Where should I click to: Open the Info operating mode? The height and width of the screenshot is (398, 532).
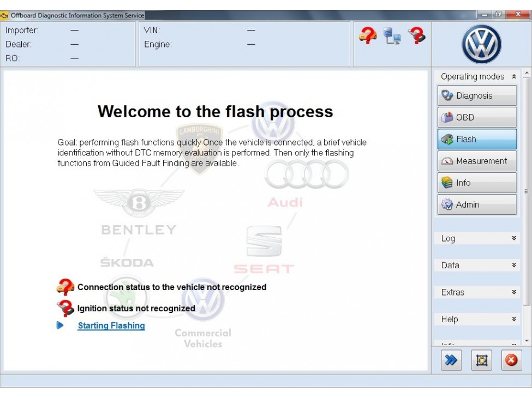click(x=476, y=182)
